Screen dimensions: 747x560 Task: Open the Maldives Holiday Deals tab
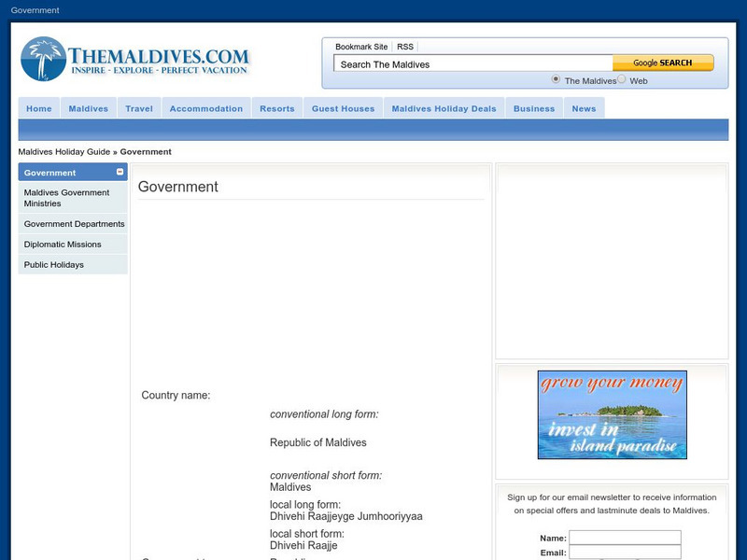point(444,108)
